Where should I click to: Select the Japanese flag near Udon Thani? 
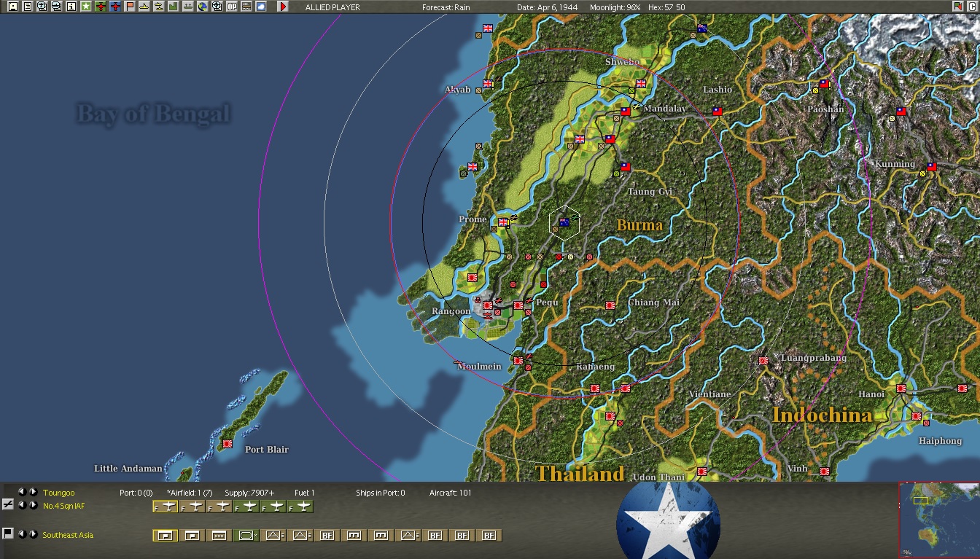click(x=701, y=472)
